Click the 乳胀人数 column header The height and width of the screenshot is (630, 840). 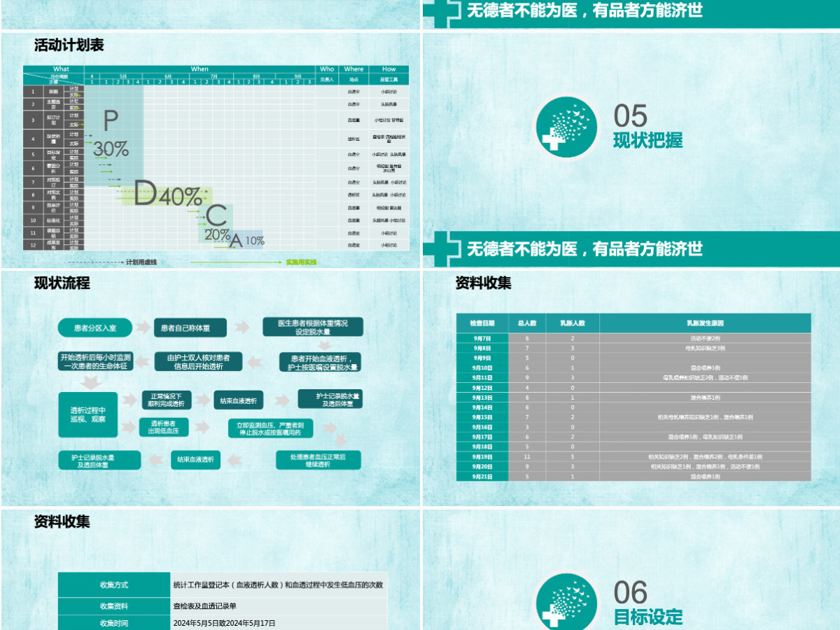pyautogui.click(x=573, y=323)
